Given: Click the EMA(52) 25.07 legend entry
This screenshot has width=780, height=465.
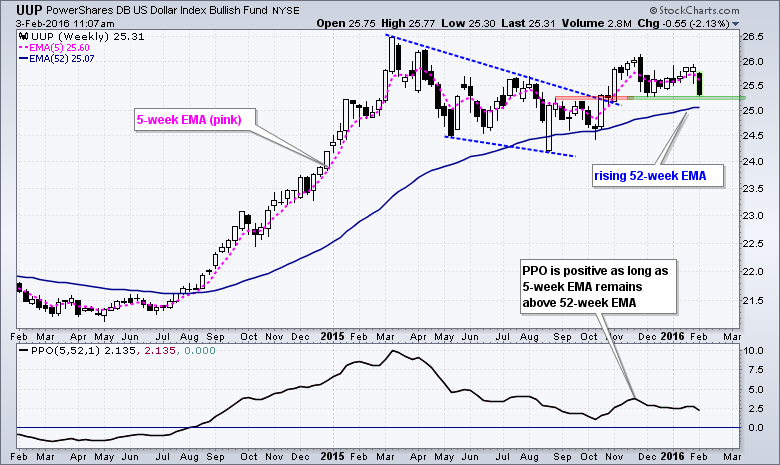Looking at the screenshot, I should coord(57,59).
